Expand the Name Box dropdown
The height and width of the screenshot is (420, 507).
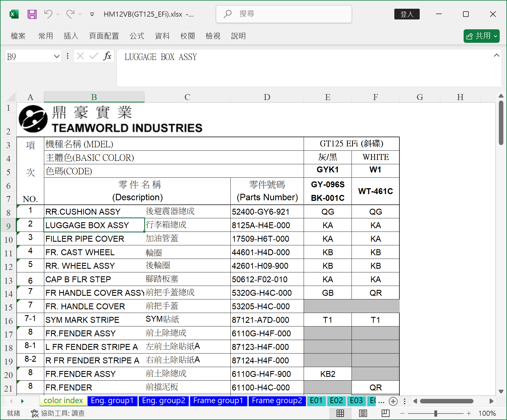click(57, 57)
